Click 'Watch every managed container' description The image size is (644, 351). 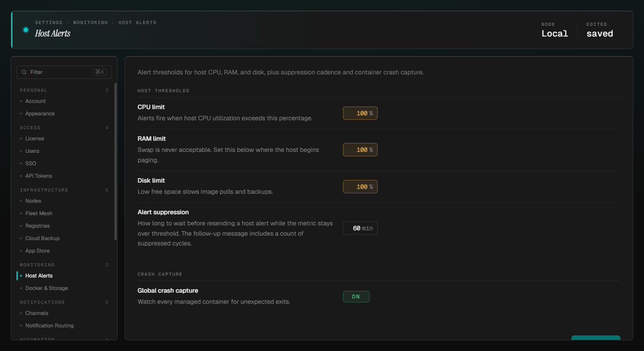pyautogui.click(x=214, y=302)
